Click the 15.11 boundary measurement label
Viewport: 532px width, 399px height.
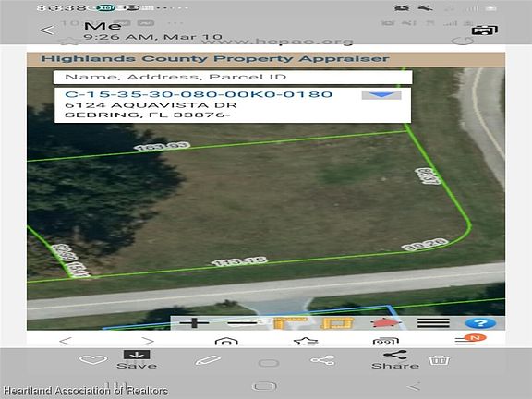[78, 270]
